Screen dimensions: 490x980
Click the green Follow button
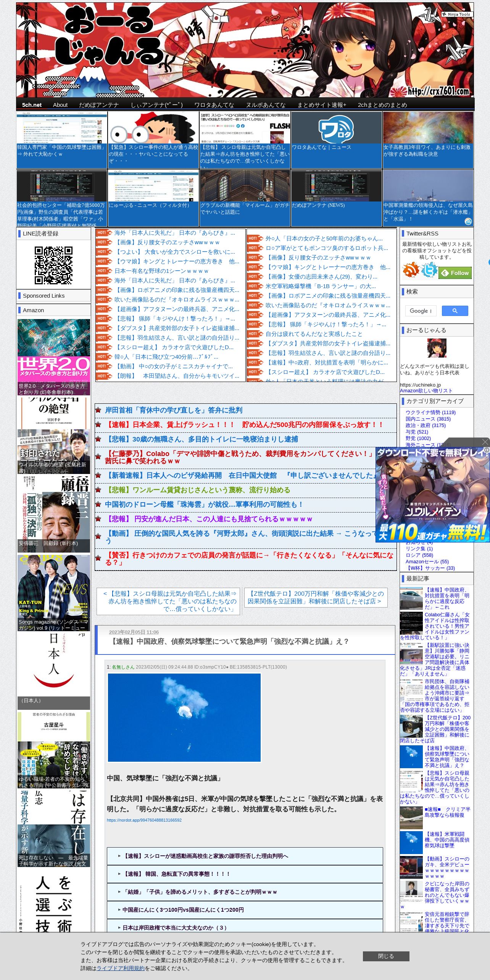click(455, 273)
